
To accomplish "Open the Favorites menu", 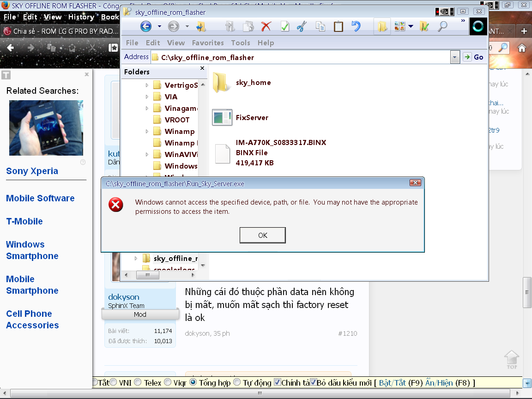I will (x=208, y=42).
